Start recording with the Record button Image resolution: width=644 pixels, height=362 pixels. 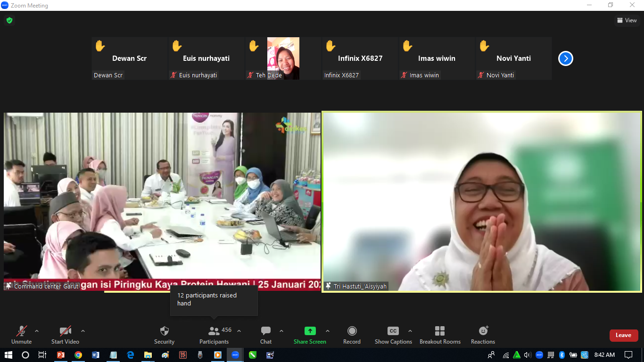pyautogui.click(x=352, y=331)
